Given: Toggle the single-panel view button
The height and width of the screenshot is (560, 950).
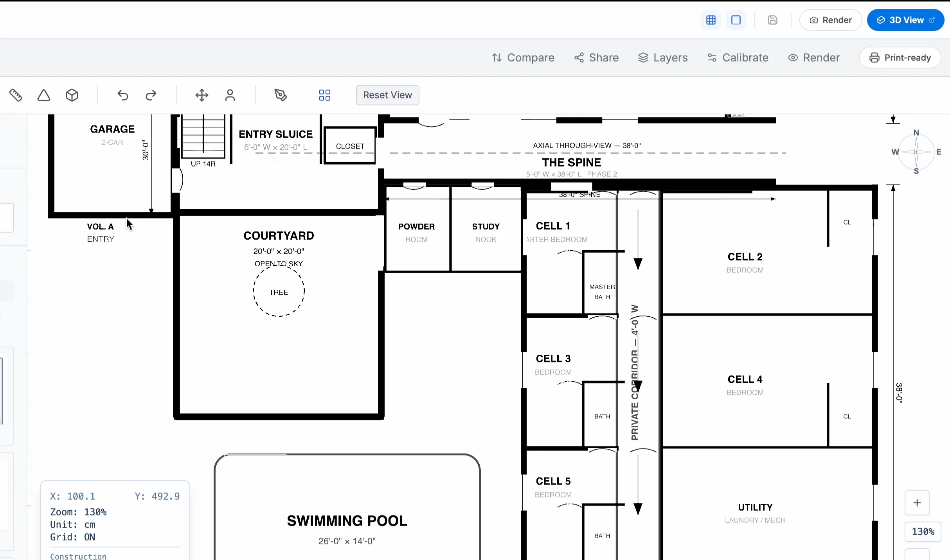Looking at the screenshot, I should click(x=736, y=20).
